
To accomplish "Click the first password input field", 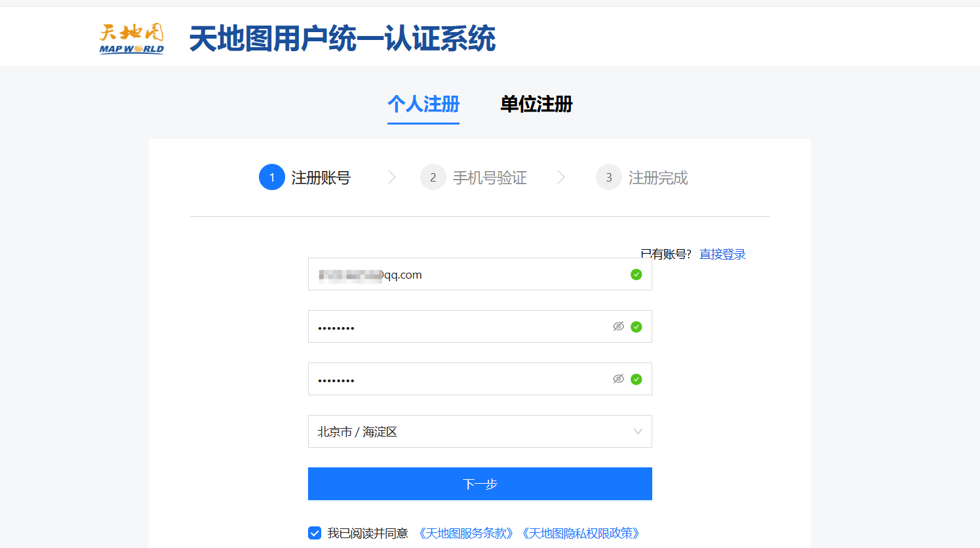I will point(480,326).
